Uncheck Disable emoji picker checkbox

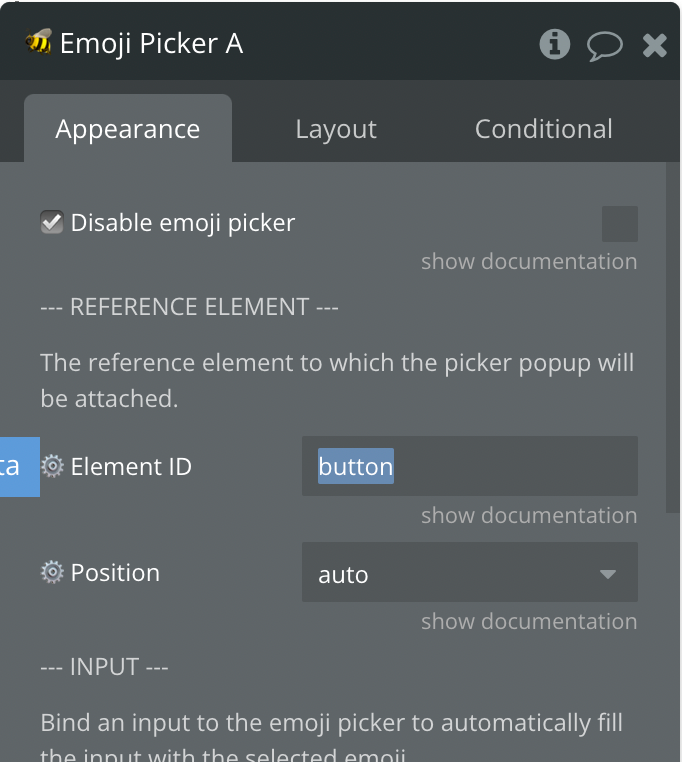tap(52, 222)
